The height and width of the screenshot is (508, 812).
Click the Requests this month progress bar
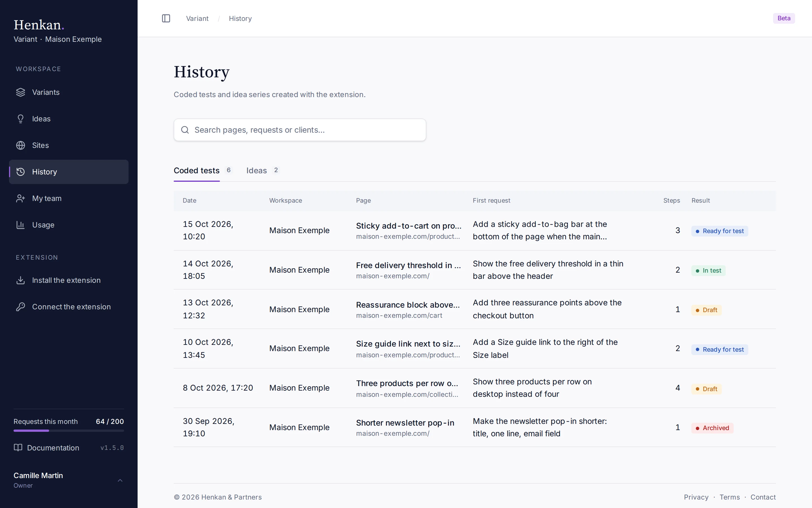(69, 431)
